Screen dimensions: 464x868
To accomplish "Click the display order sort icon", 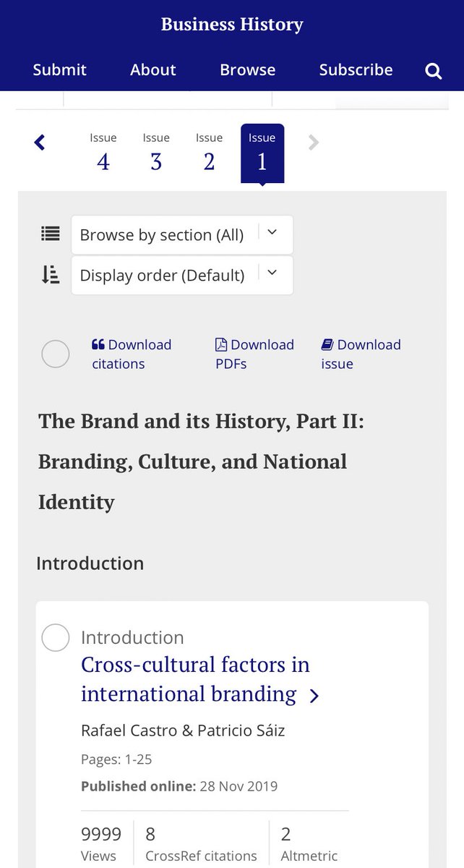I will pyautogui.click(x=50, y=274).
